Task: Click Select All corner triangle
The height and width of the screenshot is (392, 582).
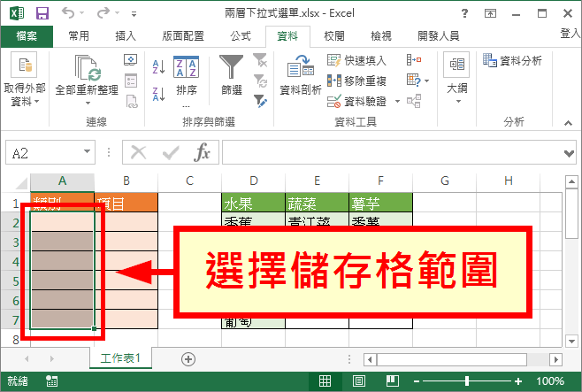Action: [x=20, y=183]
